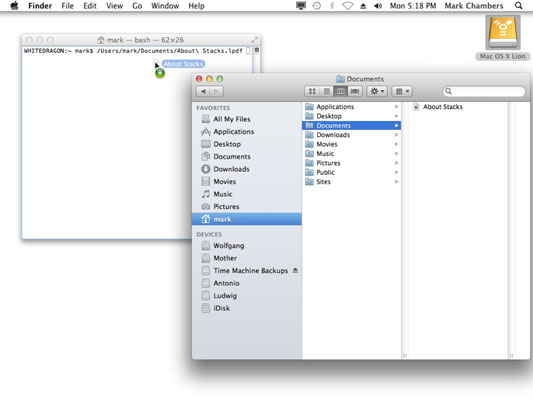Select Music in Favorites sidebar

pos(246,194)
